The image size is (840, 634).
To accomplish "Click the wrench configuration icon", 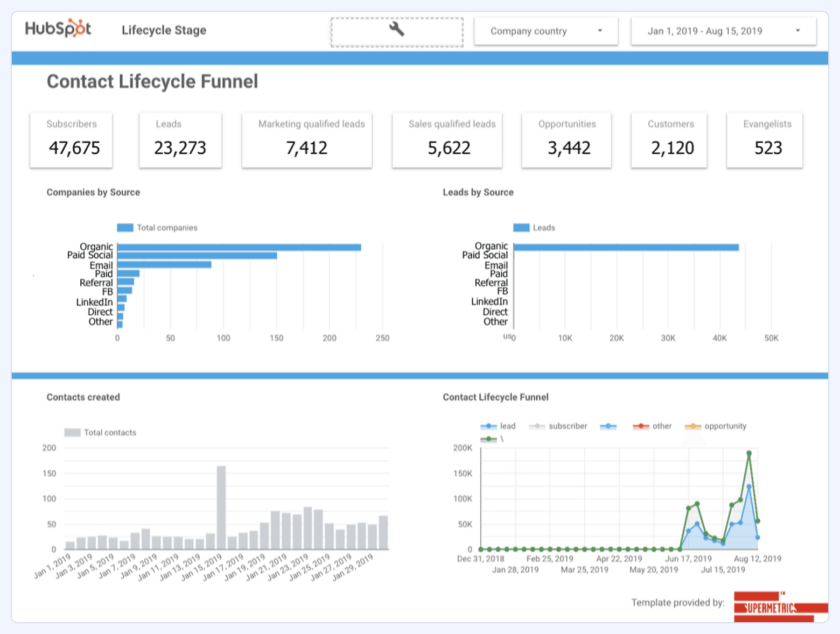I will pyautogui.click(x=396, y=30).
